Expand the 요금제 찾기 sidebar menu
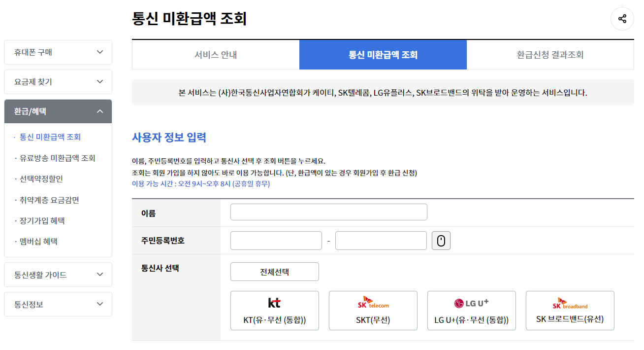This screenshot has width=644, height=350. point(58,81)
